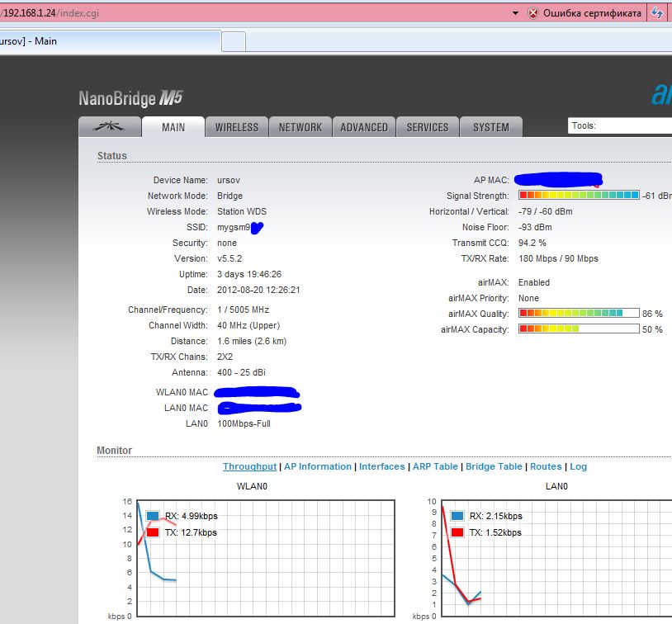Click the refresh/compatibility arrows icon
The height and width of the screenshot is (624, 672).
pos(656,12)
